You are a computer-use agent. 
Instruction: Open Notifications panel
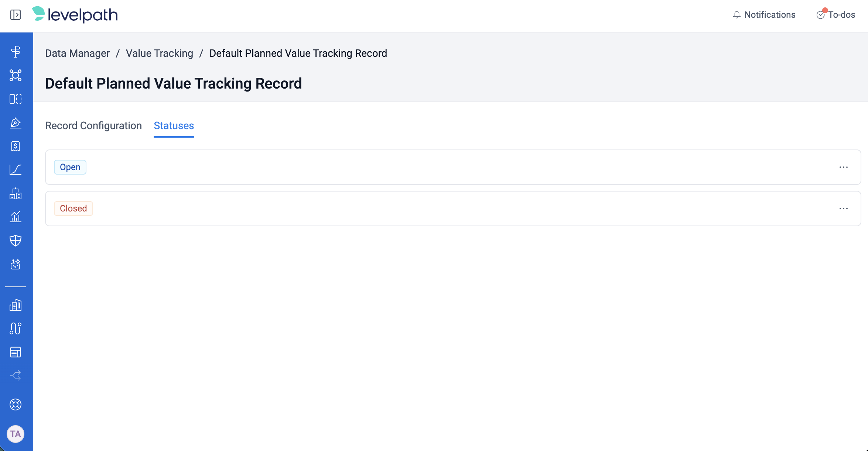[764, 15]
